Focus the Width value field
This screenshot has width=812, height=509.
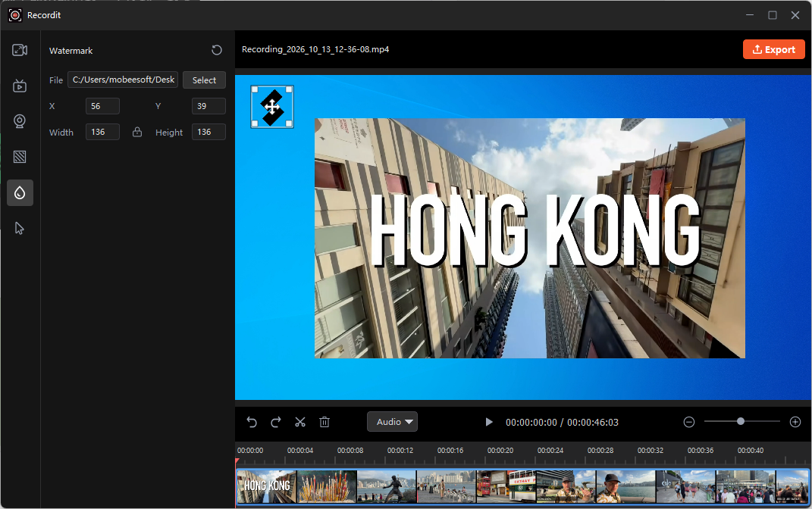pos(102,132)
